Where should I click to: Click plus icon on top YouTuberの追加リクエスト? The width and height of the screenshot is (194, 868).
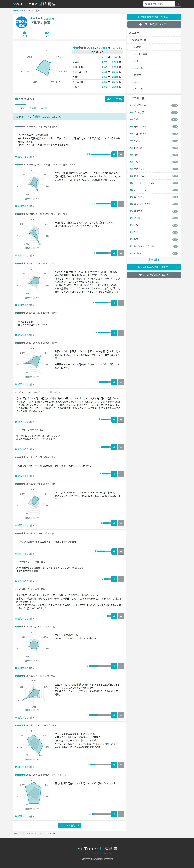pyautogui.click(x=139, y=17)
